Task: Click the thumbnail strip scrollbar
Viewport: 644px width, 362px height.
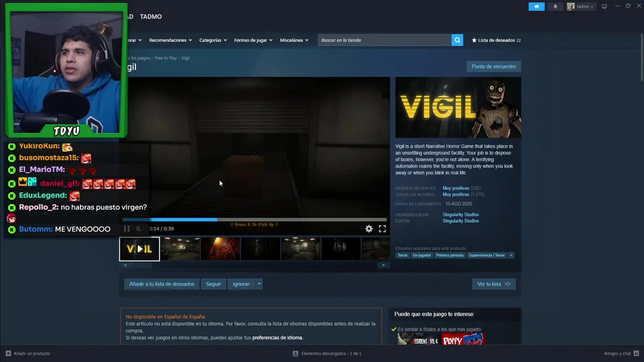Action: click(x=255, y=265)
